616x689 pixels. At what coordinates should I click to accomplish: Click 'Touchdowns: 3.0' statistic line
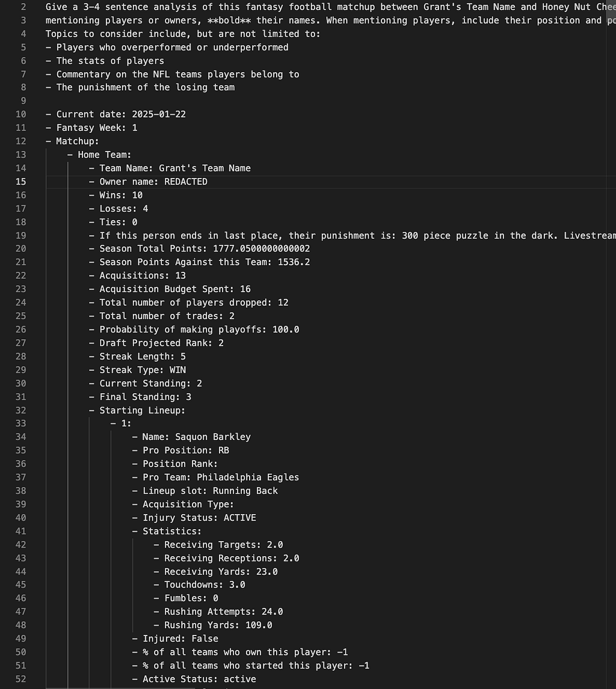tap(199, 585)
